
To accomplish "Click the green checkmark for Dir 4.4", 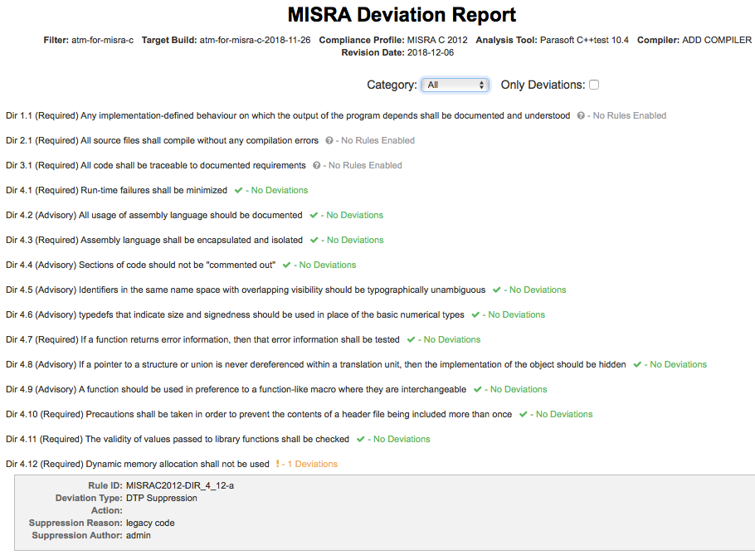I will coord(286,265).
